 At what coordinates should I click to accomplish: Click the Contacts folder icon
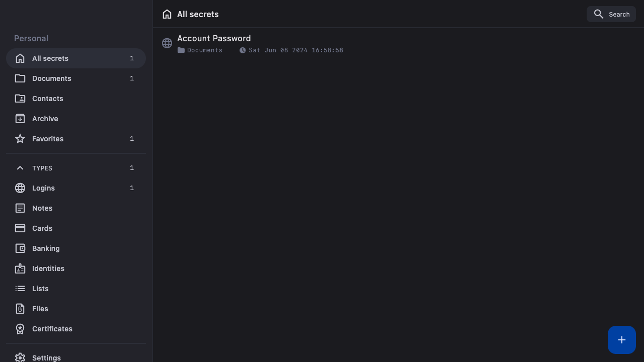tap(20, 99)
